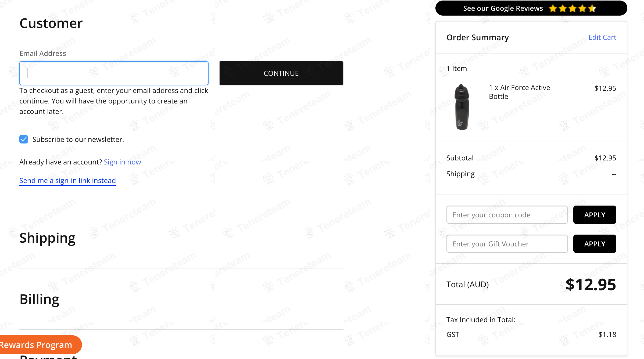Click the five-star rating icons
The width and height of the screenshot is (644, 359).
(572, 9)
